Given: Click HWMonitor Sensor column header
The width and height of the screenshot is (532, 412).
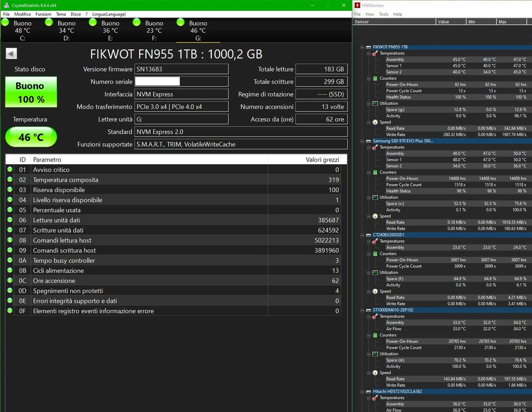Looking at the screenshot, I should tap(394, 22).
